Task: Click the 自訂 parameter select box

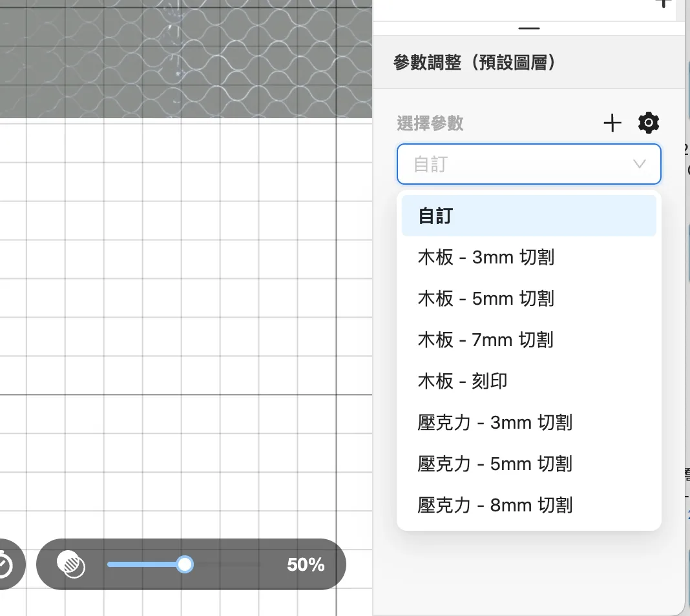Action: pyautogui.click(x=517, y=164)
